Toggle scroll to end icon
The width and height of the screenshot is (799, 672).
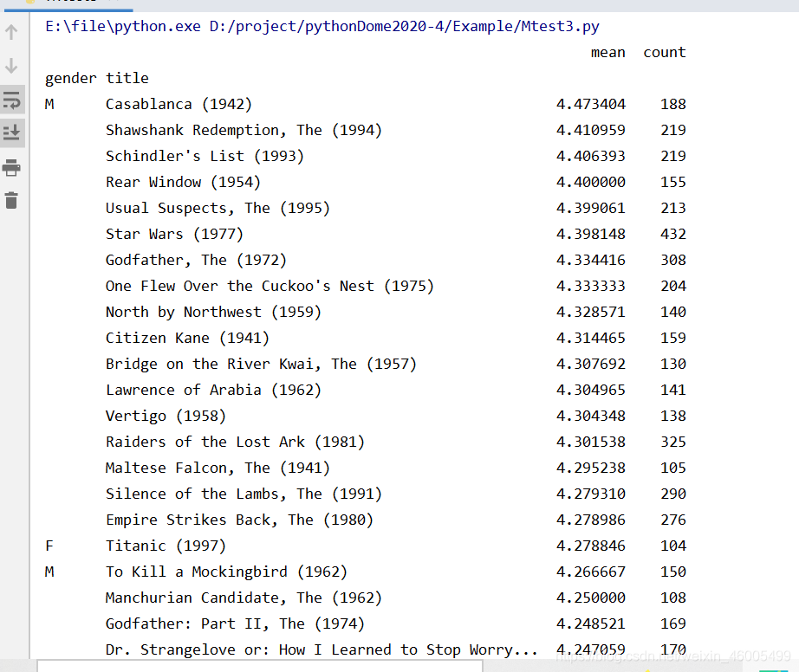point(11,132)
